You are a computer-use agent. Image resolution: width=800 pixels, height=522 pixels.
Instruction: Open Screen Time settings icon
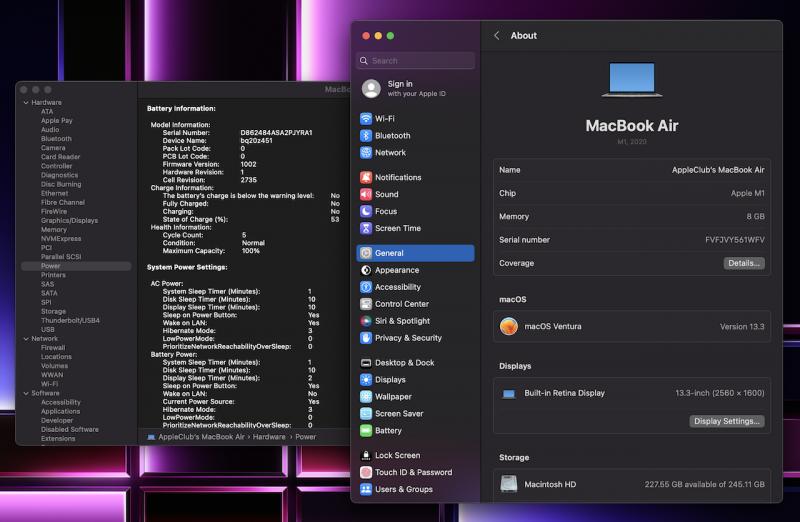pos(367,229)
